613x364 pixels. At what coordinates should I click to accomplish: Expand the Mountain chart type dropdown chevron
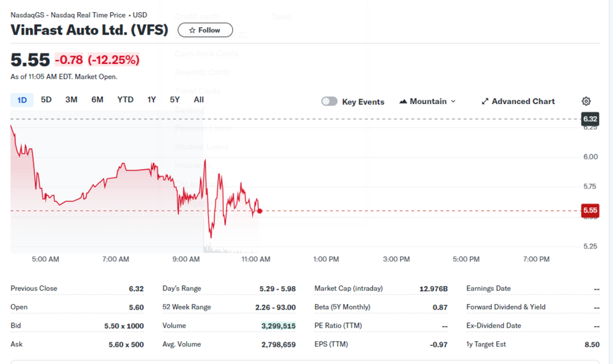(453, 102)
